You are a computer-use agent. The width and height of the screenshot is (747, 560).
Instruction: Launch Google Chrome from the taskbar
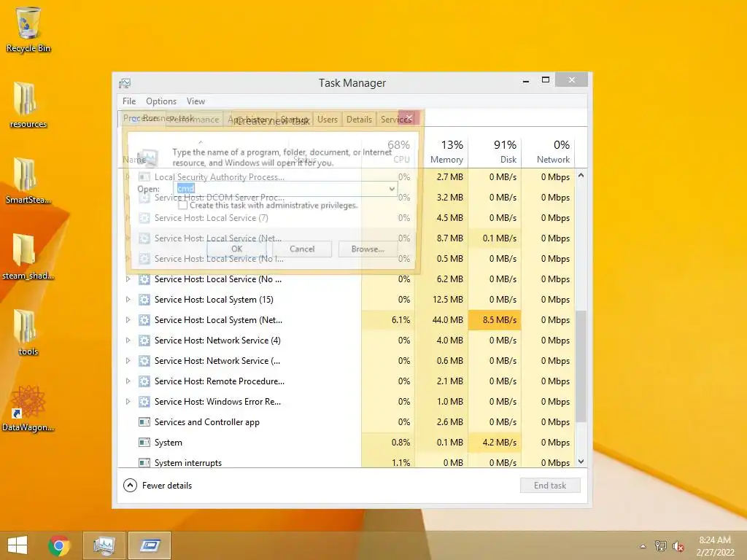pyautogui.click(x=59, y=545)
